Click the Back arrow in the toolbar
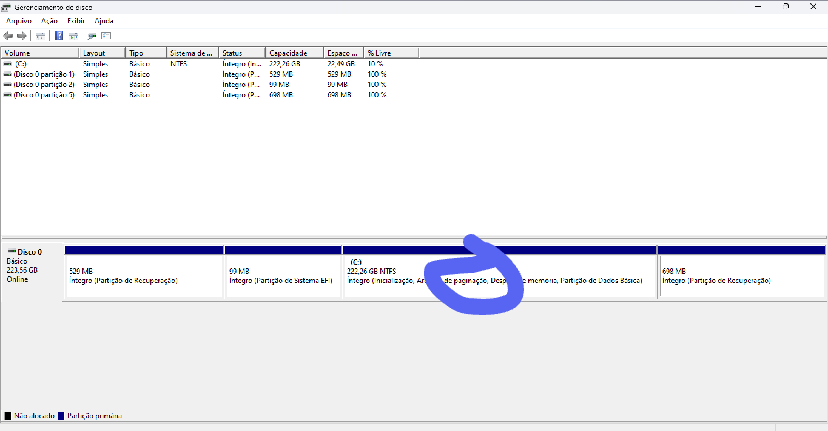 tap(8, 36)
